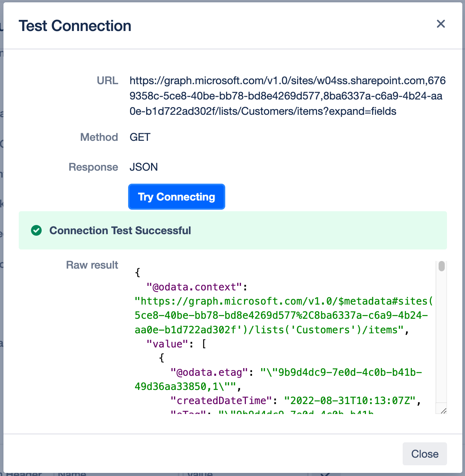Grab the raw result resize handle
The image size is (465, 476).
click(x=443, y=411)
